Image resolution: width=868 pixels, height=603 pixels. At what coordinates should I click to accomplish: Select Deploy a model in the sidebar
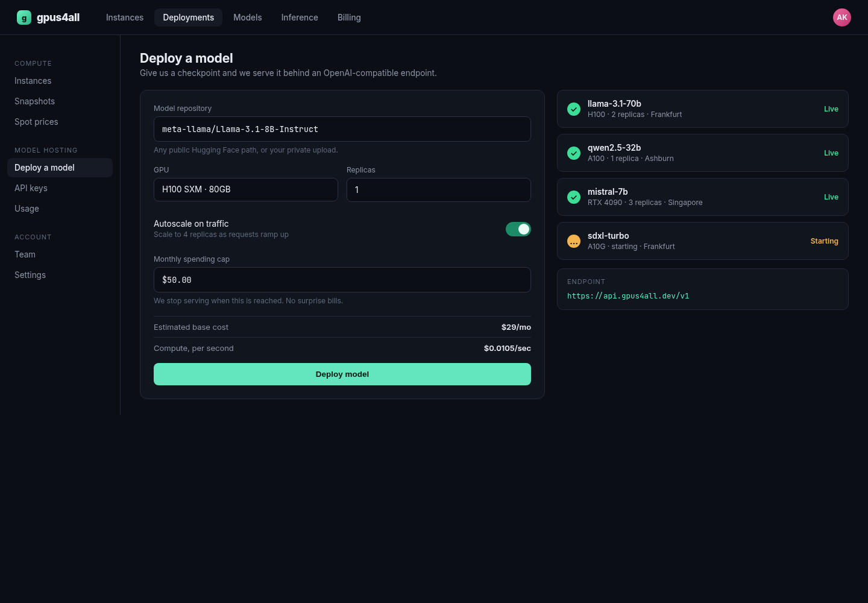pos(60,168)
